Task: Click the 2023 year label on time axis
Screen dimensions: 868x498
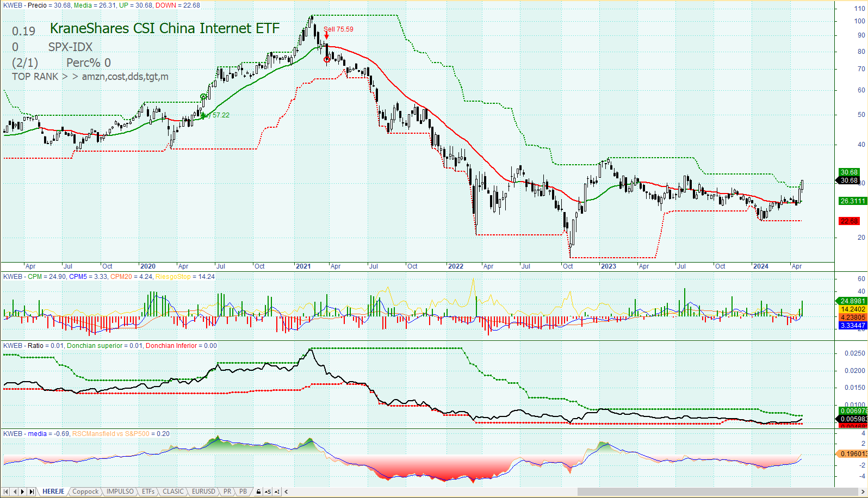Action: point(609,266)
